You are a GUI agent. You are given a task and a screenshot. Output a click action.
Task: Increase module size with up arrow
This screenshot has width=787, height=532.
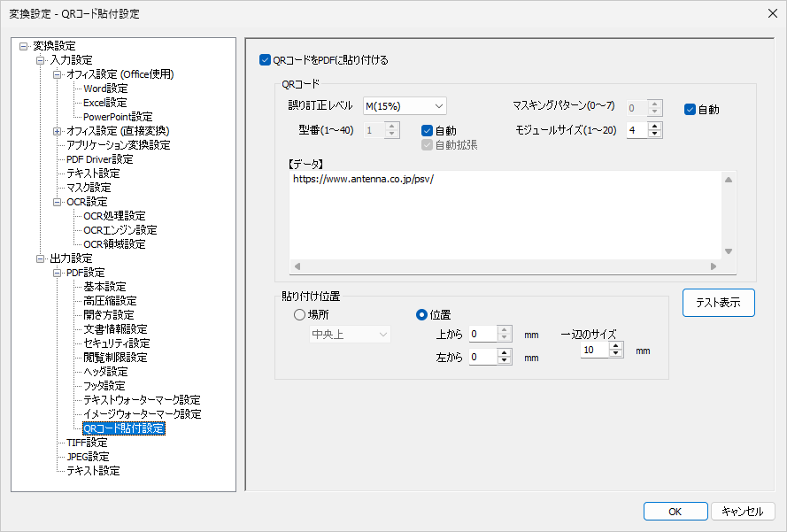pyautogui.click(x=655, y=126)
